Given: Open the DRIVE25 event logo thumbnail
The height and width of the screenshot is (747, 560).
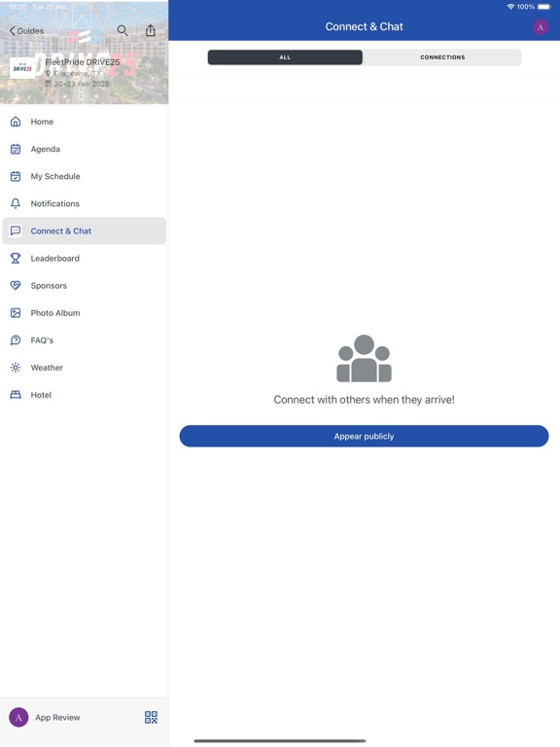Looking at the screenshot, I should (22, 68).
